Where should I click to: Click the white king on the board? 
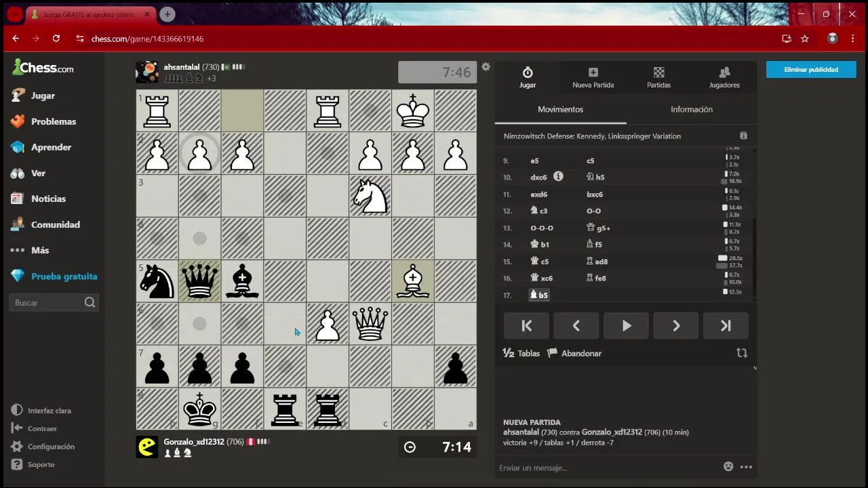(412, 110)
